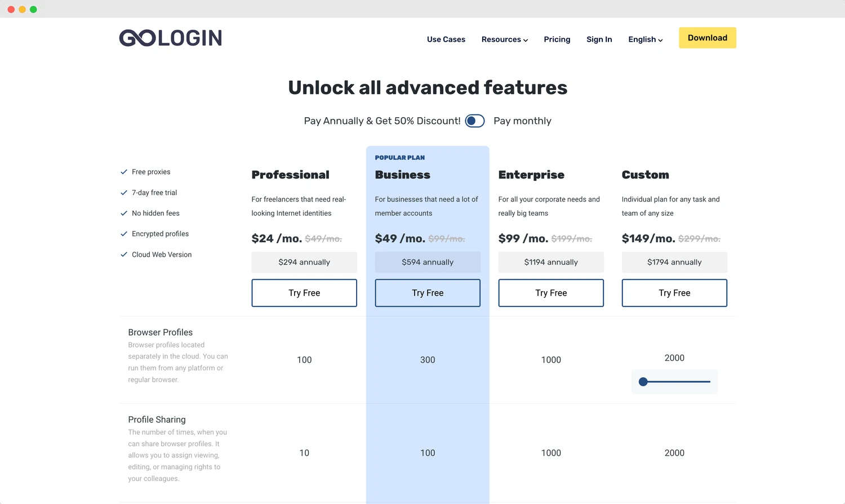845x504 pixels.
Task: Click the $1194 annually price box
Action: (x=551, y=262)
